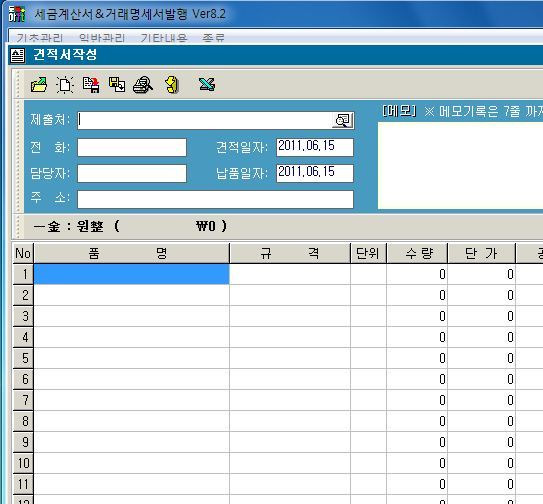
Task: Select row header 6
Action: pos(23,379)
